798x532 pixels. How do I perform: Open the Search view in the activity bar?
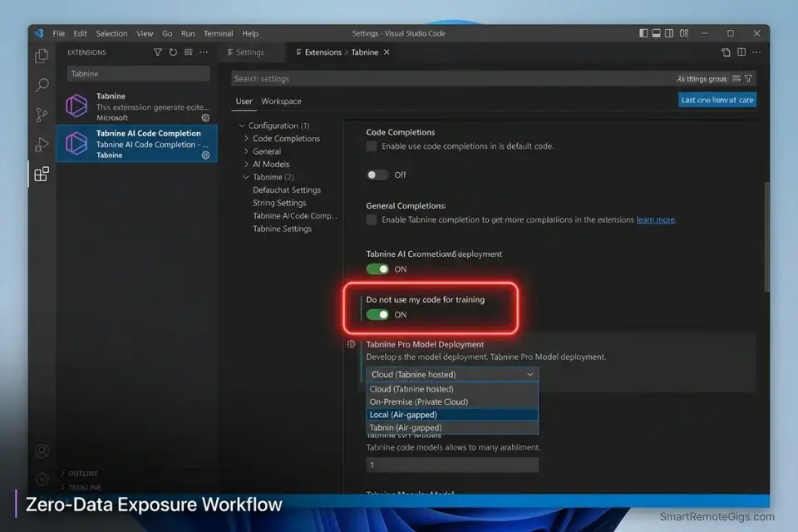click(42, 84)
